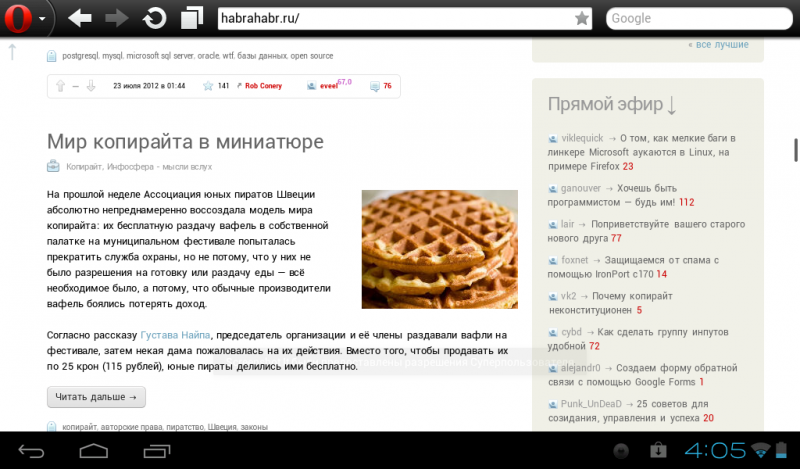800x469 pixels.
Task: Open the авторские права tag
Action: (131, 427)
